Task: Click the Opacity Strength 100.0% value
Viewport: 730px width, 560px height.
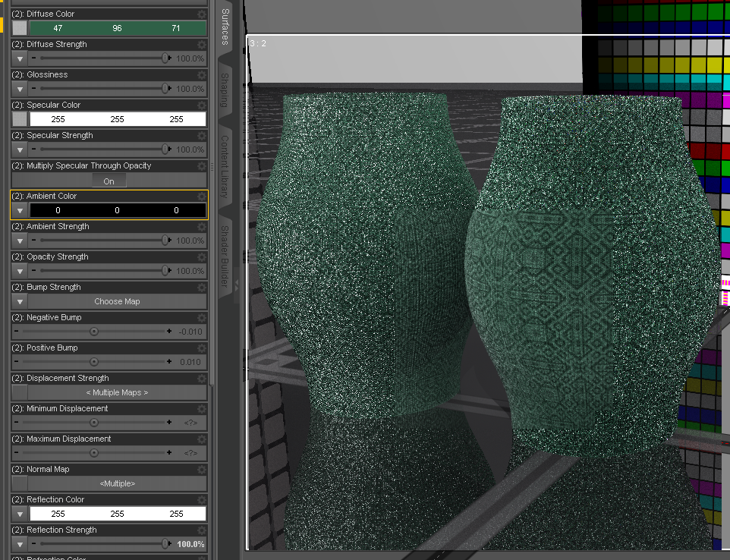Action: click(x=190, y=271)
